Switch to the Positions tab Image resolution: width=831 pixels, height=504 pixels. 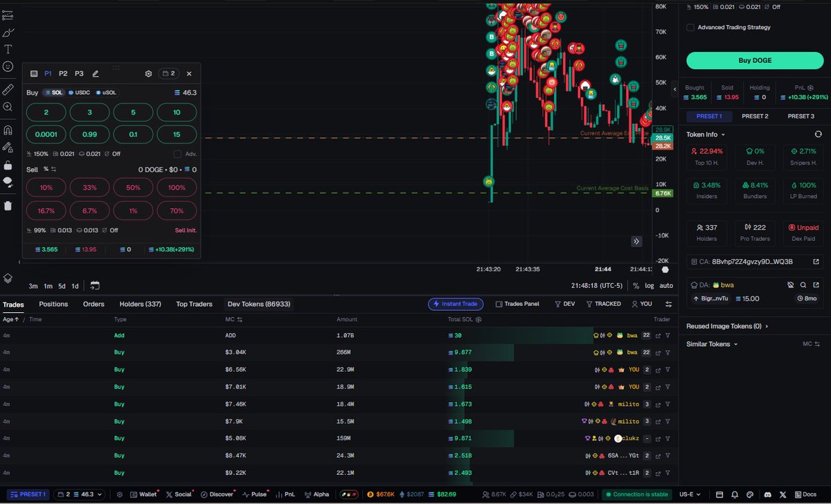click(x=53, y=304)
